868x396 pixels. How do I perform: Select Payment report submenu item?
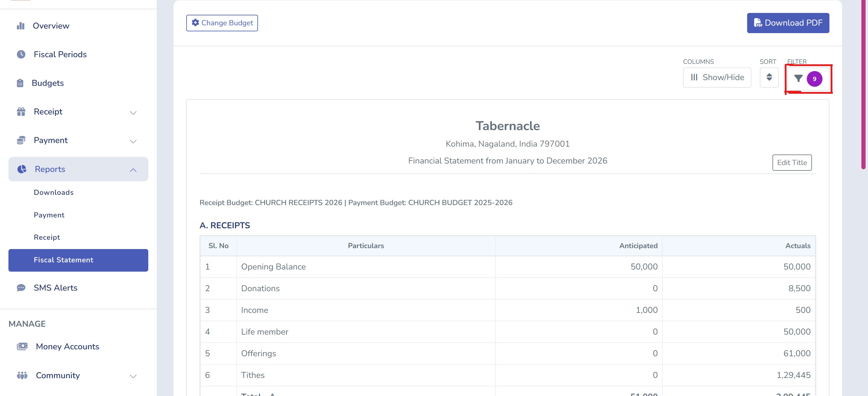(x=49, y=215)
